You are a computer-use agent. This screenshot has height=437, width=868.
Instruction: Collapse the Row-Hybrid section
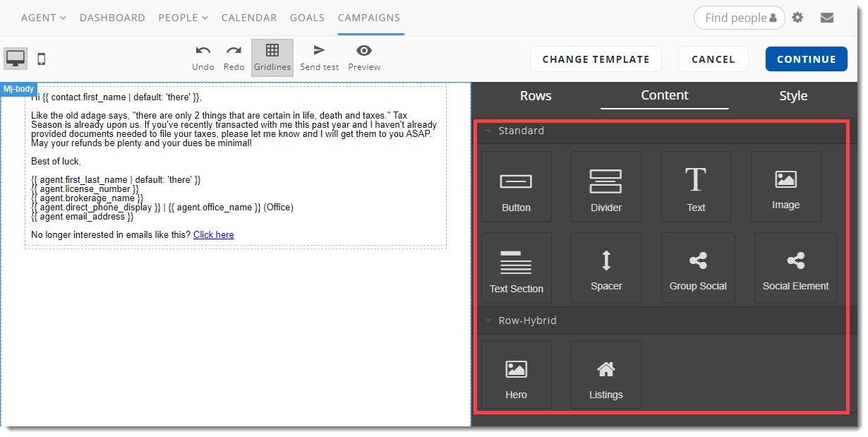click(x=488, y=321)
